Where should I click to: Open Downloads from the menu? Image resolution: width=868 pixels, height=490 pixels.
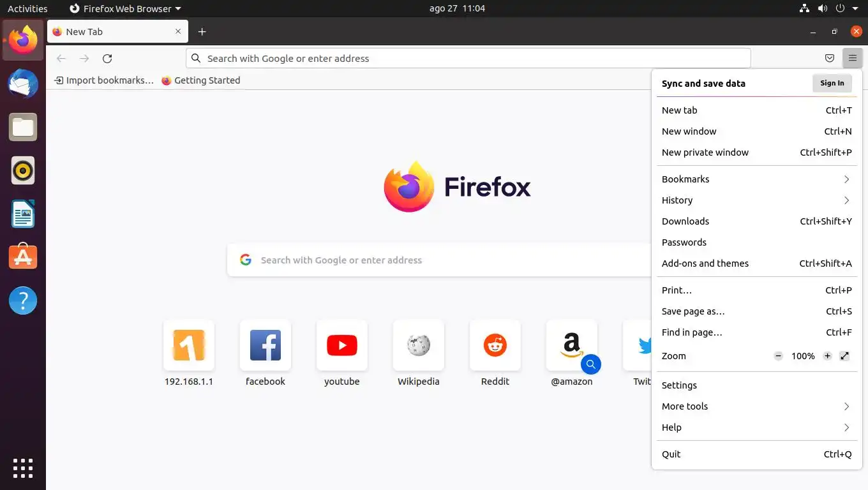click(756, 221)
